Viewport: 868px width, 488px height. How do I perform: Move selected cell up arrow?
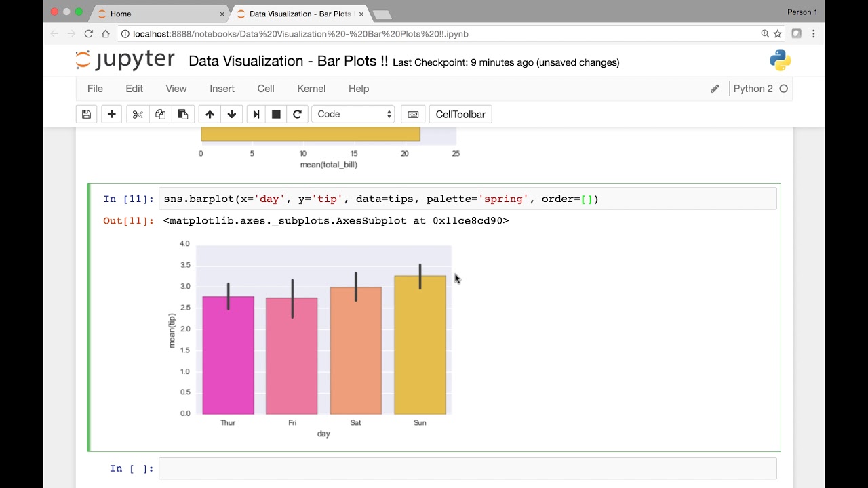(210, 114)
